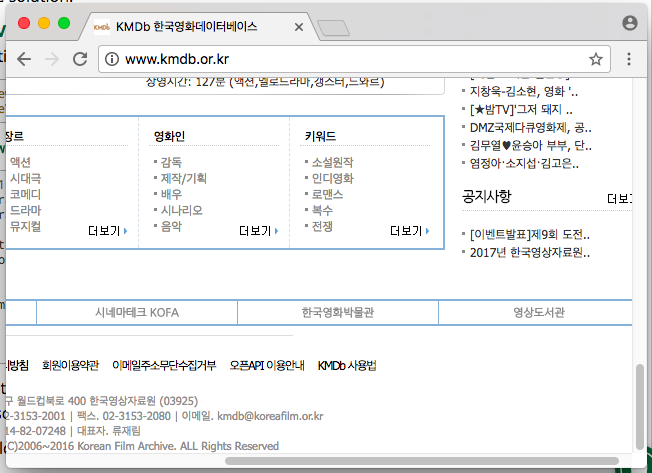Open the 복수 keyword
The height and width of the screenshot is (473, 652).
tap(322, 210)
